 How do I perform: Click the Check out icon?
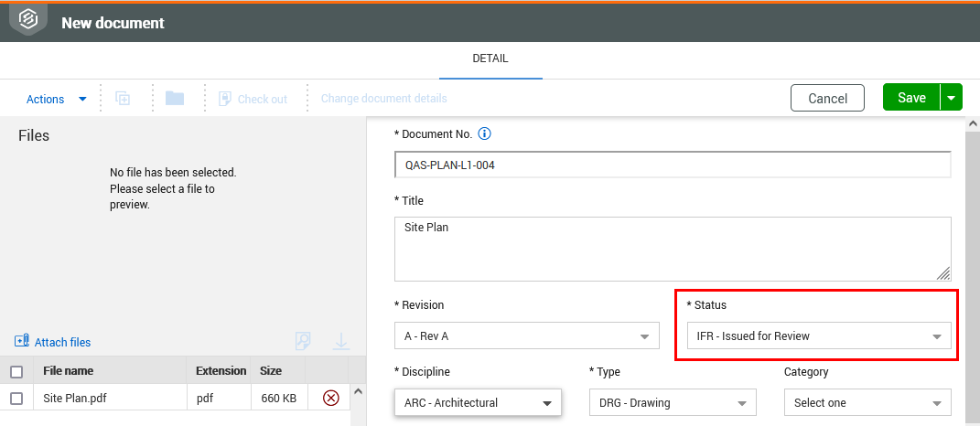[x=225, y=99]
